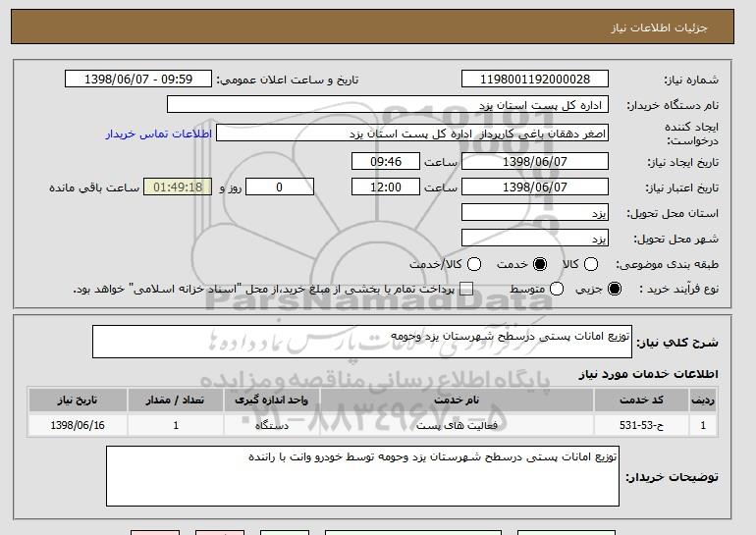Click the date cell 1398/06/16
756x535 pixels.
click(78, 425)
